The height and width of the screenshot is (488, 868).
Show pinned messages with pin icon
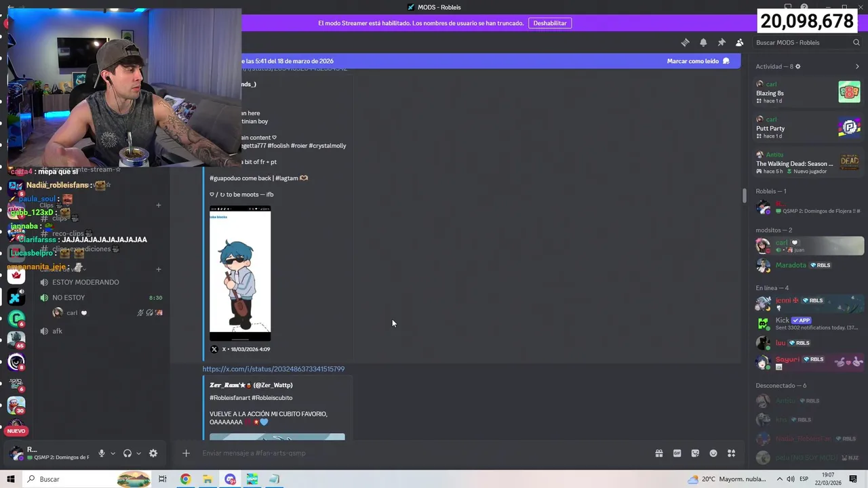[722, 42]
